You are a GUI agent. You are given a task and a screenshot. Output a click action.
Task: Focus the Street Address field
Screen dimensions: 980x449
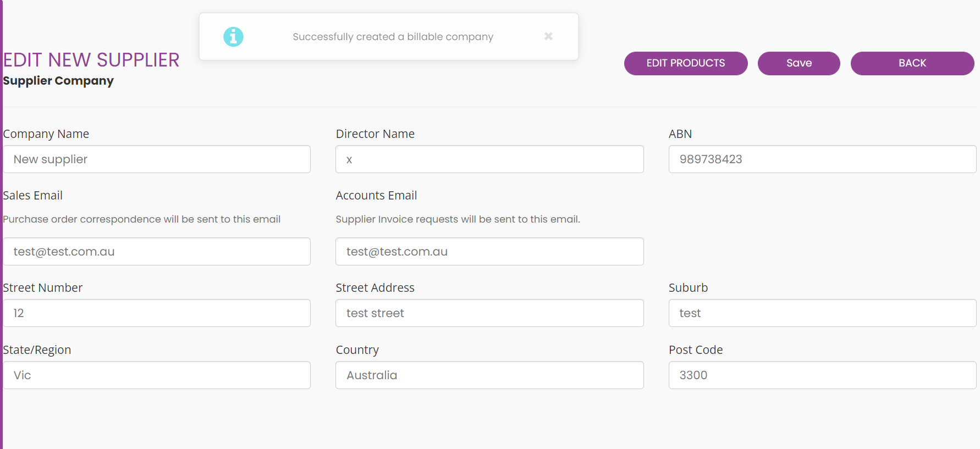click(x=489, y=313)
